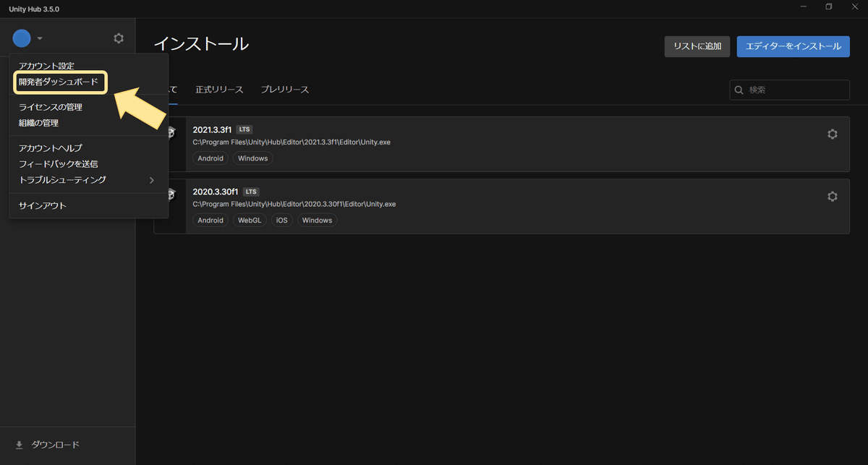The height and width of the screenshot is (465, 868).
Task: Click Android tag under 2020.3.30f1
Action: (210, 221)
